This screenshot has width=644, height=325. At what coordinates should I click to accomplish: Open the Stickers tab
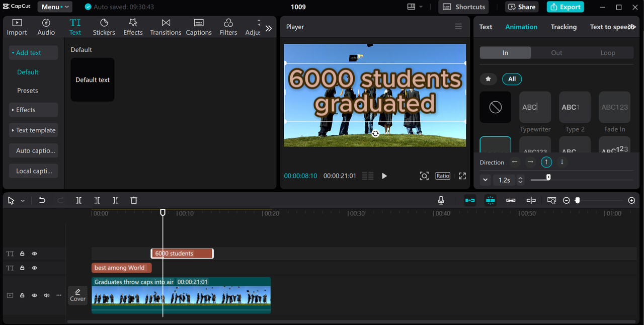click(x=104, y=27)
